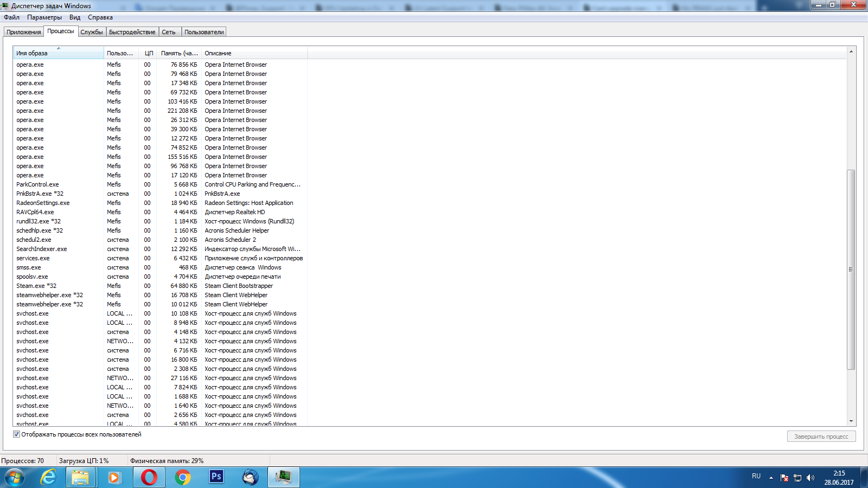
Task: Select steamwebhelper.exe with 10 012 КБ
Action: (160, 304)
